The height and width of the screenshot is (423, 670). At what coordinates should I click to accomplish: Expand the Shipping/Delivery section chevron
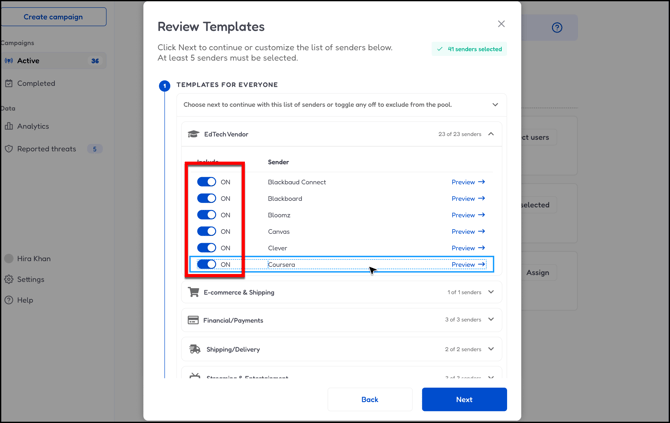click(x=491, y=349)
